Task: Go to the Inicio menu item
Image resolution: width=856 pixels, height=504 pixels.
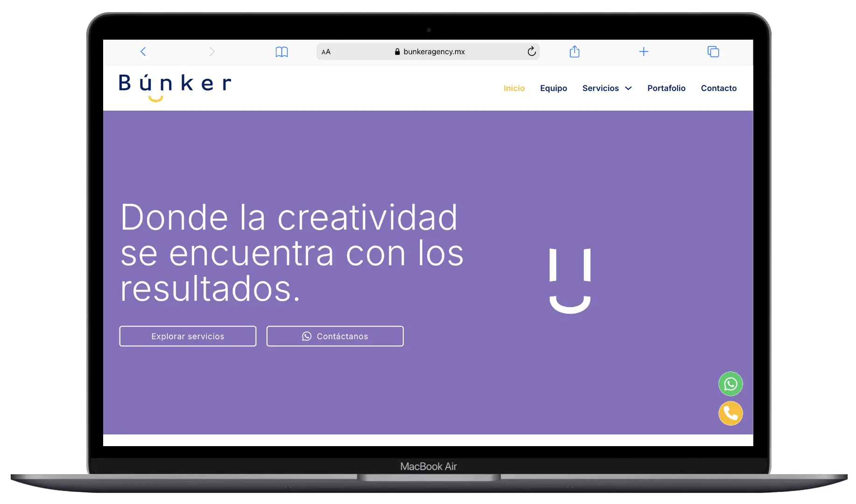Action: (514, 88)
